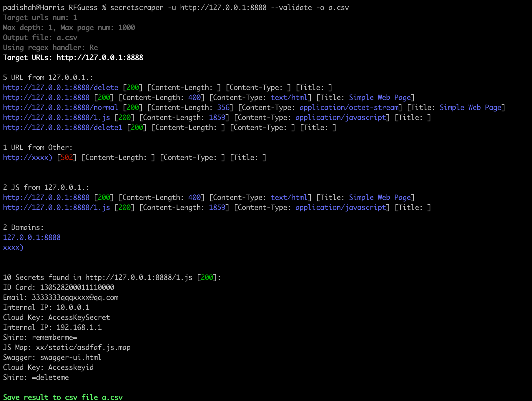Click the secretscraper command in the prompt
Screen dimensions: 532x401
click(x=137, y=8)
